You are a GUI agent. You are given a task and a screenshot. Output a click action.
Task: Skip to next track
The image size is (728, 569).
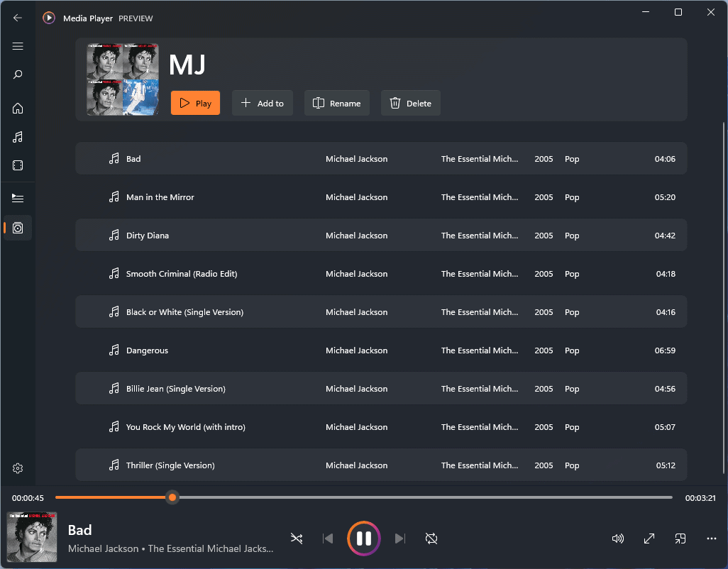tap(399, 538)
